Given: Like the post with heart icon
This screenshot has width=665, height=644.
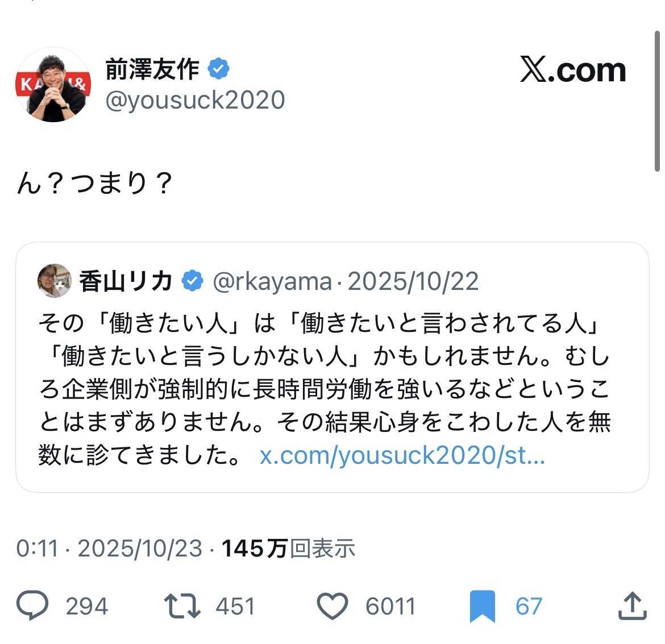Looking at the screenshot, I should point(332,606).
